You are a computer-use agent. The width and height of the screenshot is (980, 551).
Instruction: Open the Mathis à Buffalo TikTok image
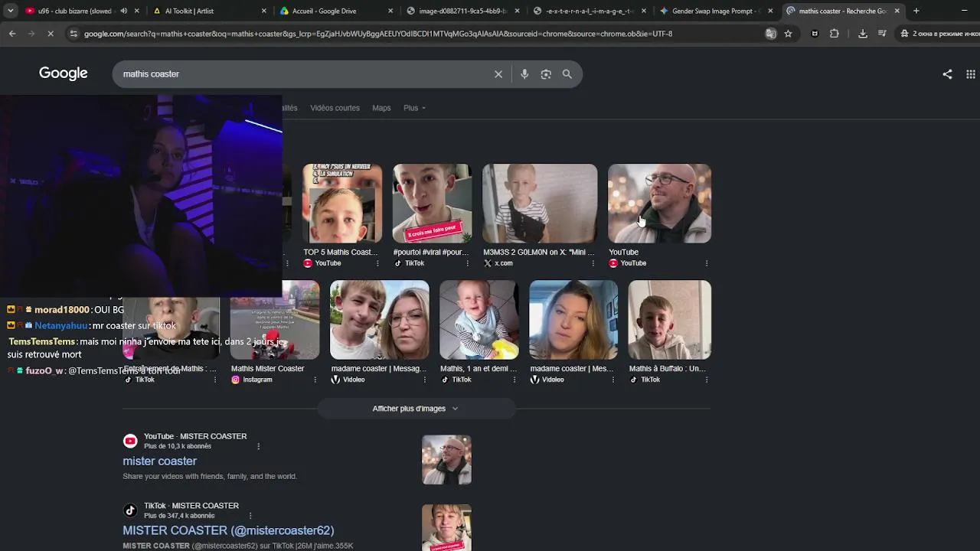click(670, 320)
